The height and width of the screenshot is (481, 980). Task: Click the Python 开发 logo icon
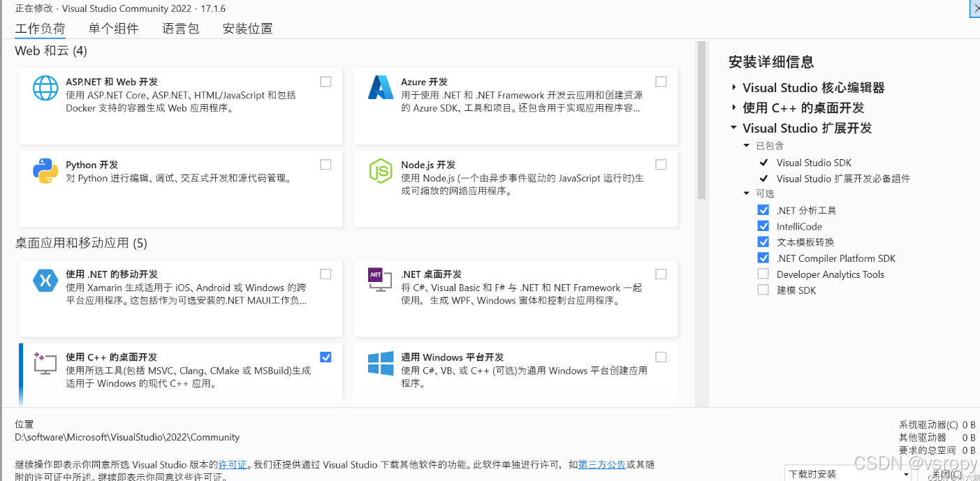(45, 171)
